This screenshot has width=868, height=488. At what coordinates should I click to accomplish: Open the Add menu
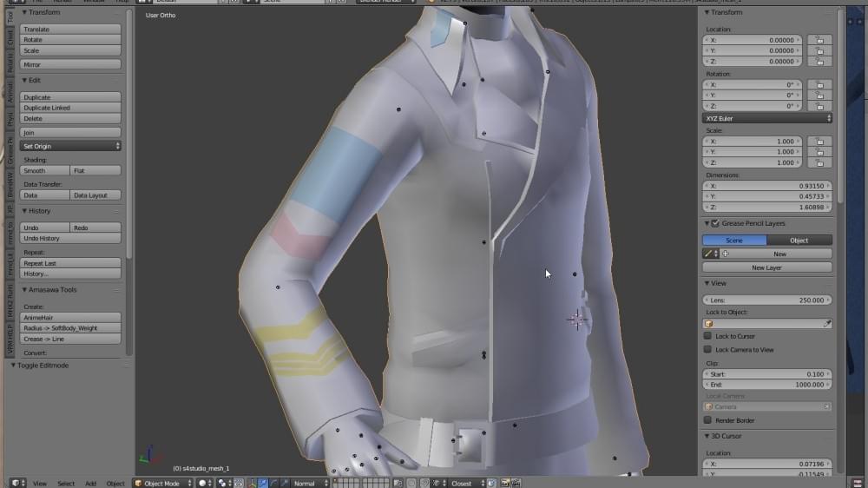tap(90, 484)
